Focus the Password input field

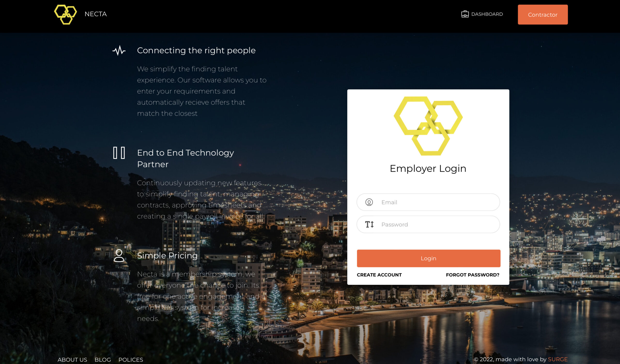[438, 224]
